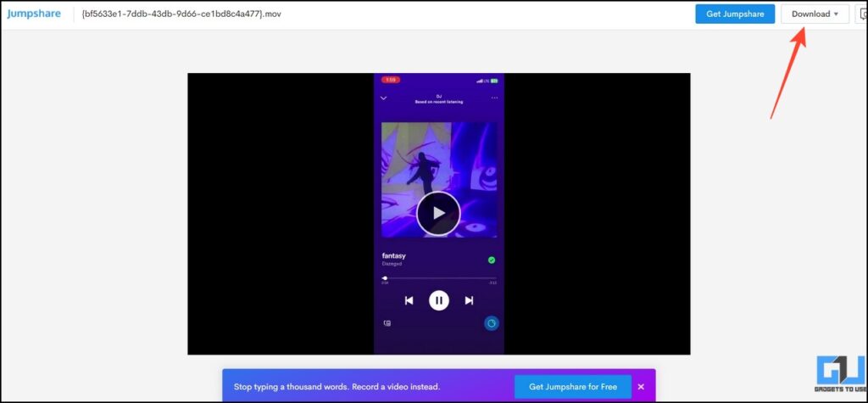
Task: Open the comments icon at top right
Action: click(863, 14)
